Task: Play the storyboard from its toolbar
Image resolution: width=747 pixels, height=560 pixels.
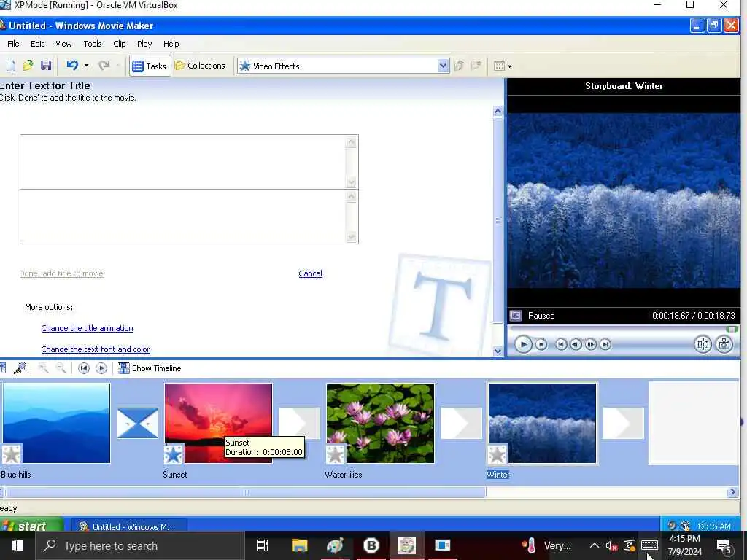Action: pos(101,368)
